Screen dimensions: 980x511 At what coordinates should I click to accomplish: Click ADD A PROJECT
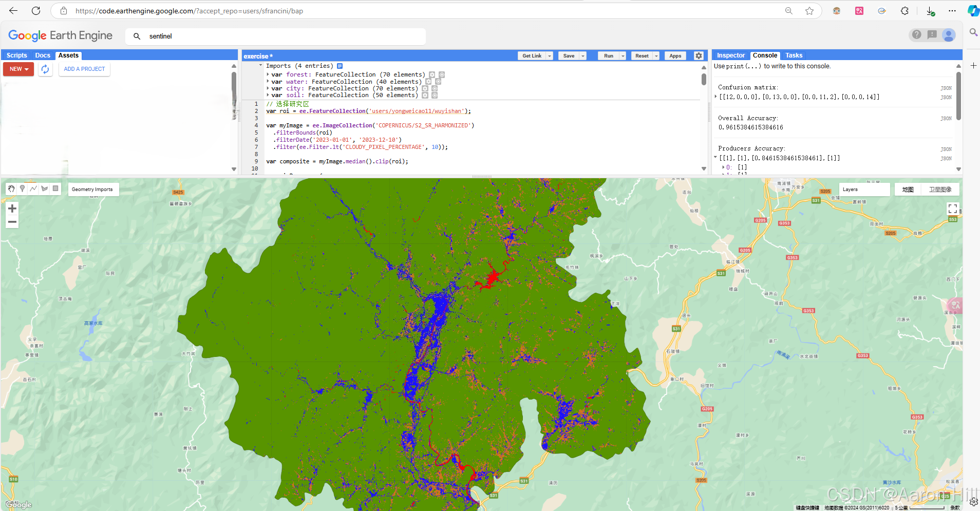[84, 69]
